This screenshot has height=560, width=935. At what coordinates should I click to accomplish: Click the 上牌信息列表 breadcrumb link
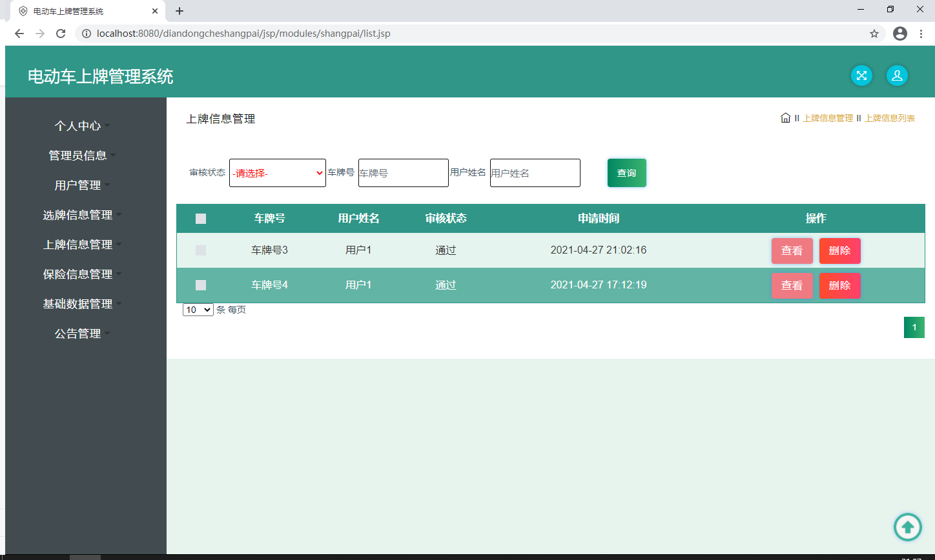tap(890, 118)
